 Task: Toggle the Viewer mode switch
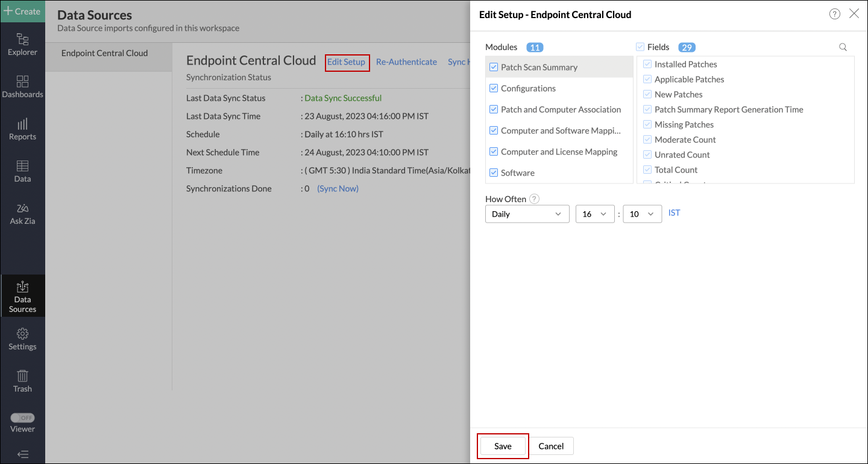[x=23, y=417]
